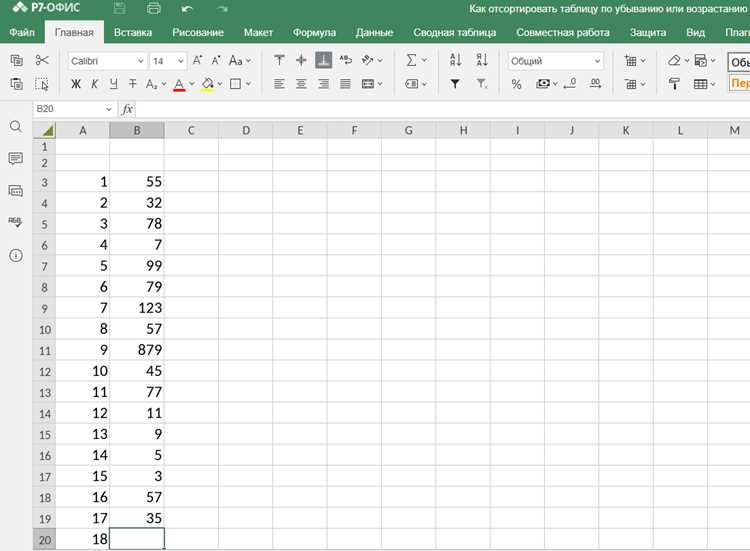The height and width of the screenshot is (551, 750).
Task: Select the cell containing 879
Action: (x=137, y=350)
